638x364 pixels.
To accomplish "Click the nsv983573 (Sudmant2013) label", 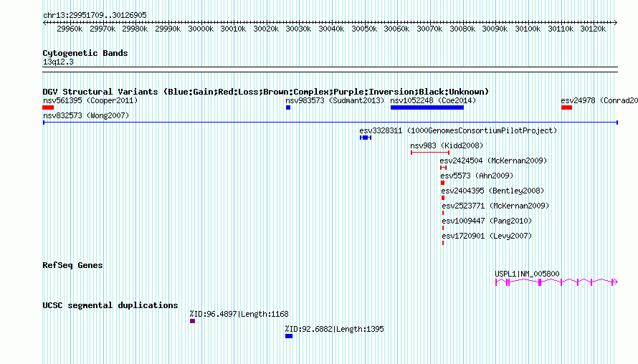I will point(335,100).
